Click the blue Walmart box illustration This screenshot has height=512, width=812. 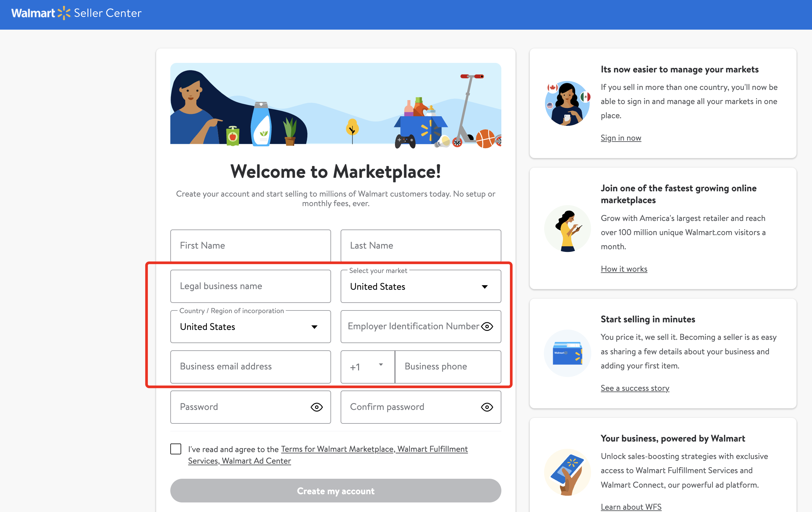(568, 353)
